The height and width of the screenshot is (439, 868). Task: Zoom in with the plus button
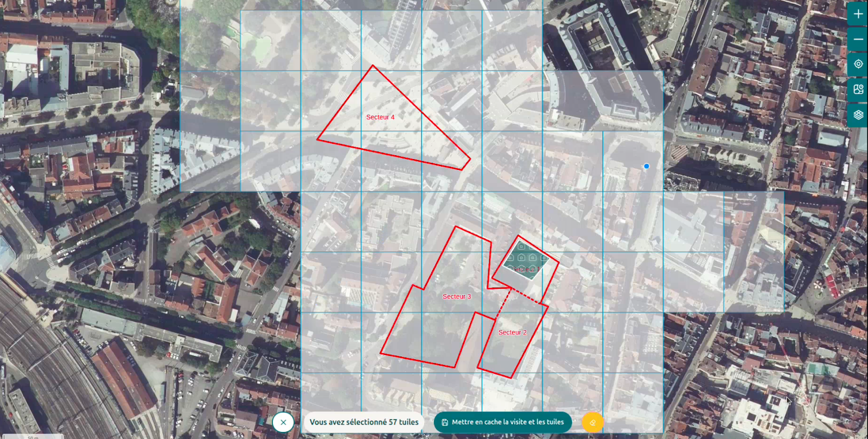point(858,14)
